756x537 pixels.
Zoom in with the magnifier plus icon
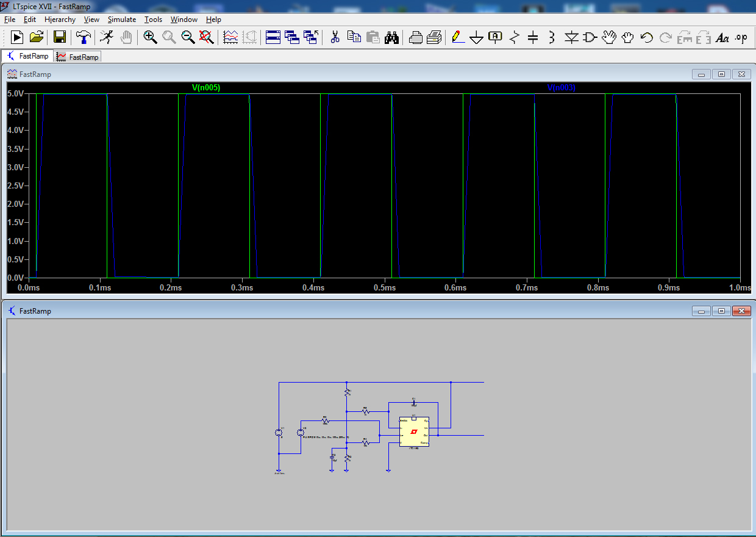[150, 37]
